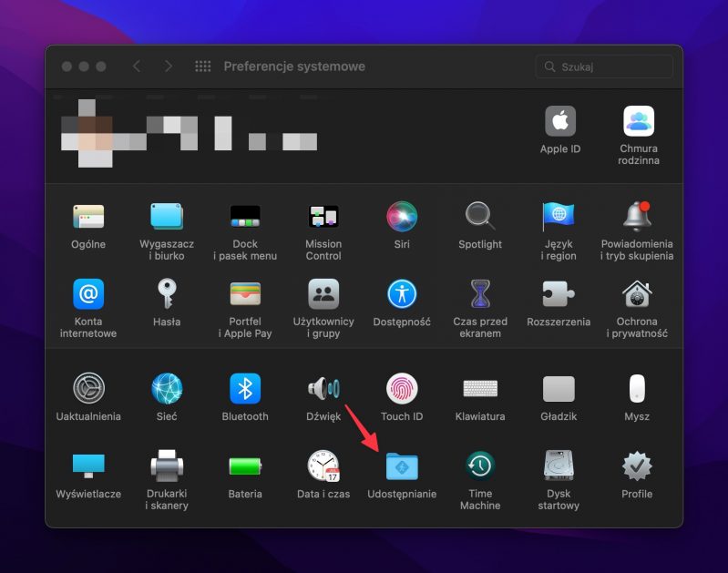
Task: Minimize the Preferencje systemowe window
Action: pyautogui.click(x=84, y=67)
